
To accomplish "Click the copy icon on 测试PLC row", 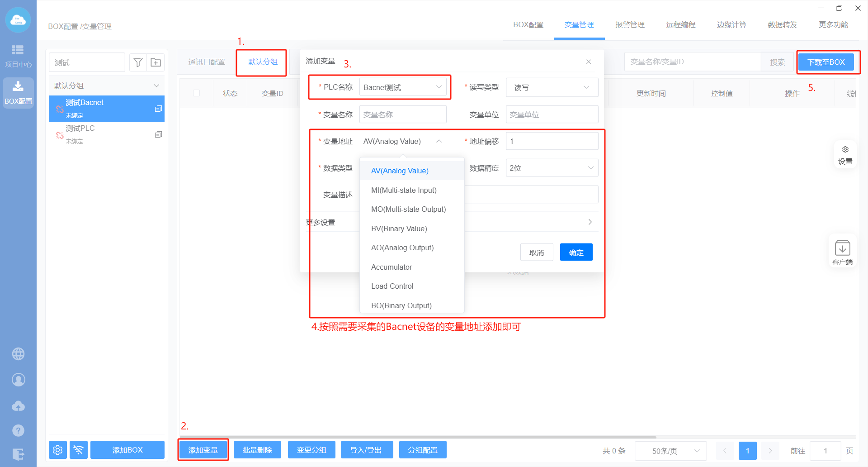I will tap(158, 134).
